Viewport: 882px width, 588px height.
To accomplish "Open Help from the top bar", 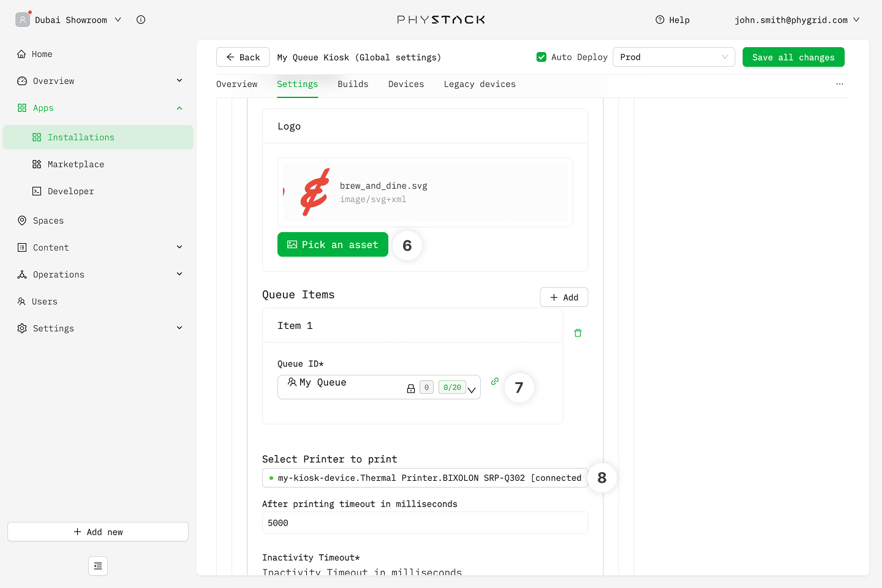I will pos(673,20).
